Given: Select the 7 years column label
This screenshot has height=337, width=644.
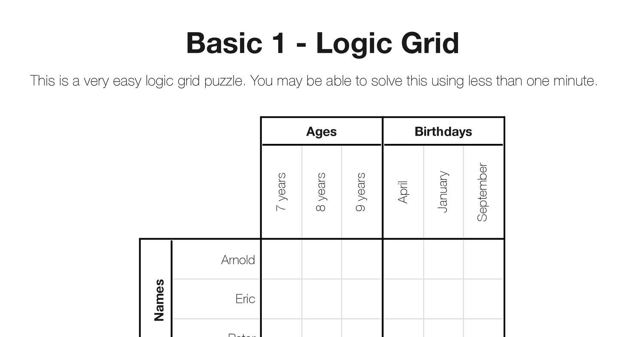Looking at the screenshot, I should tap(281, 192).
